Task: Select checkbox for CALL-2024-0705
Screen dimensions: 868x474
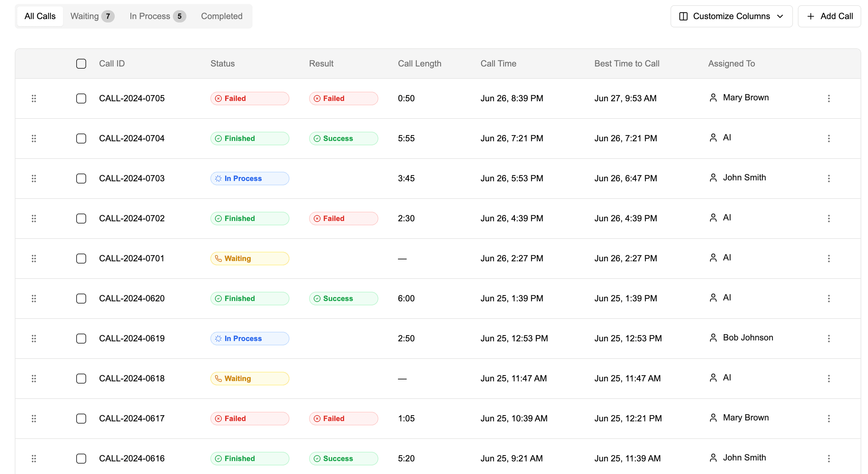Action: 81,98
